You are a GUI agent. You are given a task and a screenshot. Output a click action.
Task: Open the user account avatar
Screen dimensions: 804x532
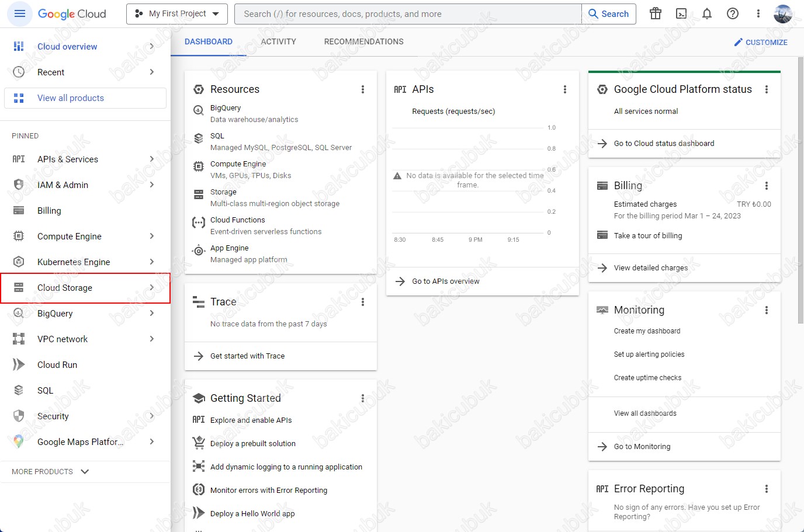point(783,13)
